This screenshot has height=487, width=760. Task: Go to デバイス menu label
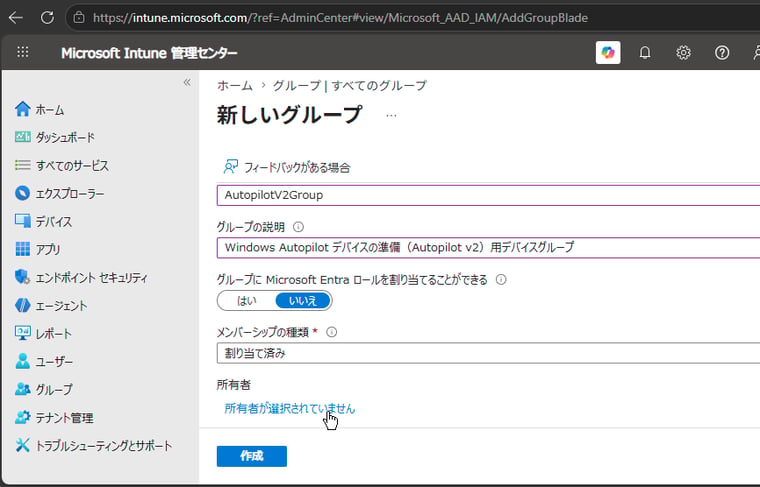click(x=54, y=221)
